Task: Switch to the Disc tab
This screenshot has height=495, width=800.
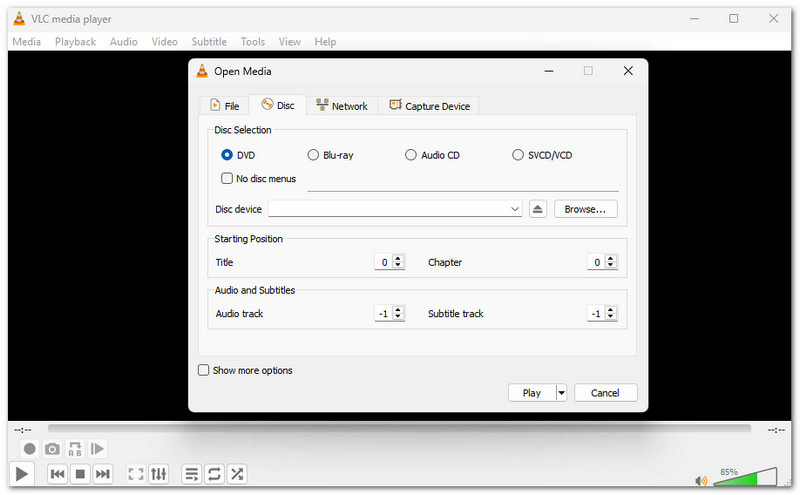Action: (x=278, y=105)
